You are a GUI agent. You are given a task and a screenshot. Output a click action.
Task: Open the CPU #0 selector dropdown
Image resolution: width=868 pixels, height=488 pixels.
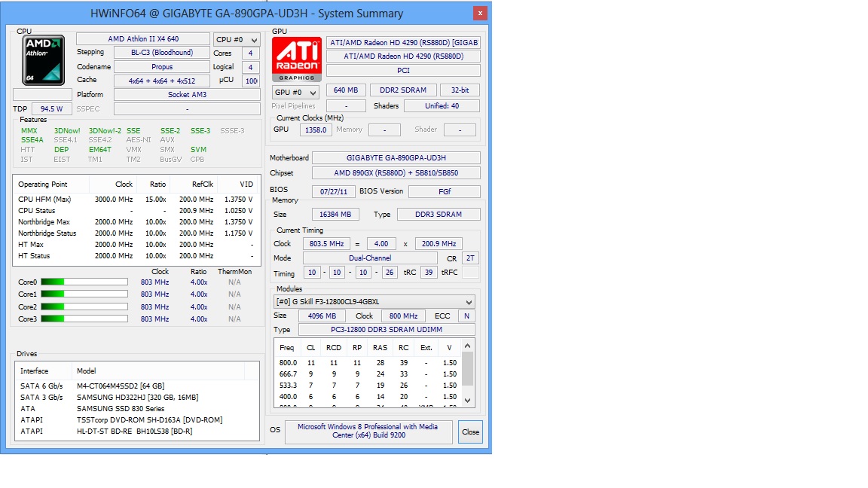tap(237, 39)
